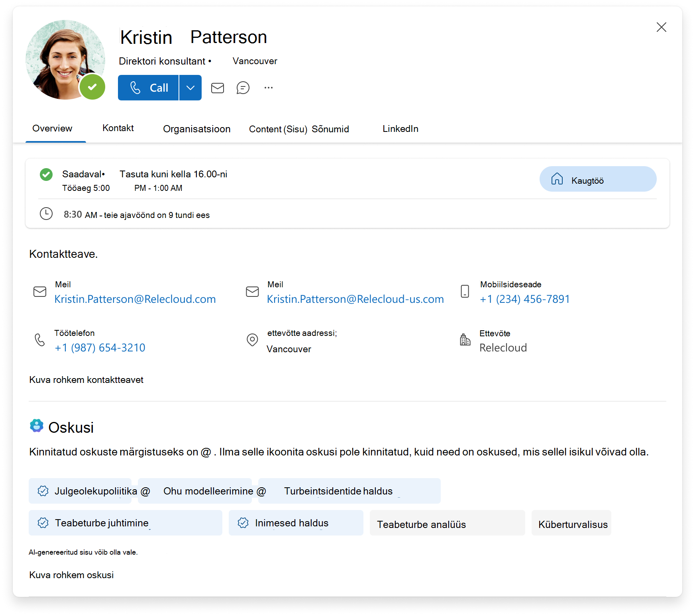Click the company building icon by Relecloud
The height and width of the screenshot is (616, 695).
tap(465, 339)
